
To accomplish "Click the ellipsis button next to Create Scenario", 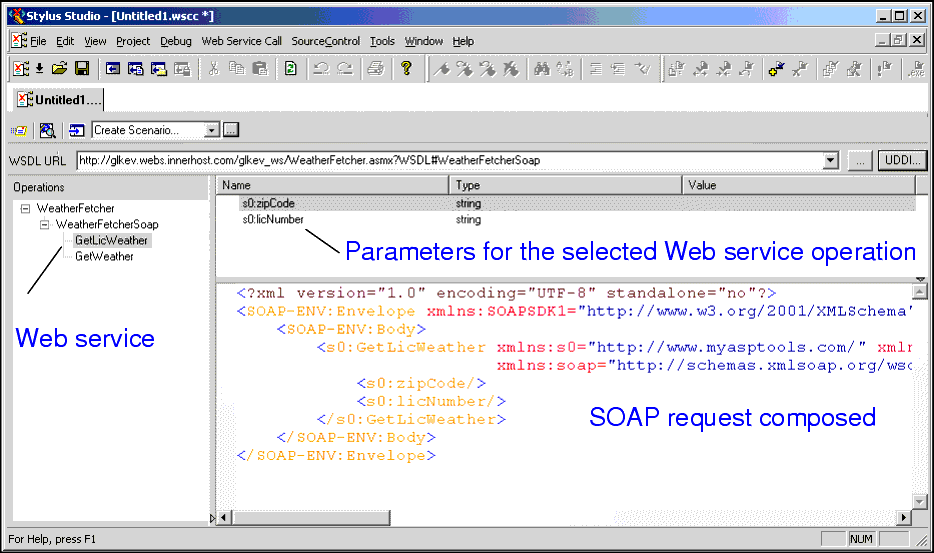I will (x=231, y=130).
